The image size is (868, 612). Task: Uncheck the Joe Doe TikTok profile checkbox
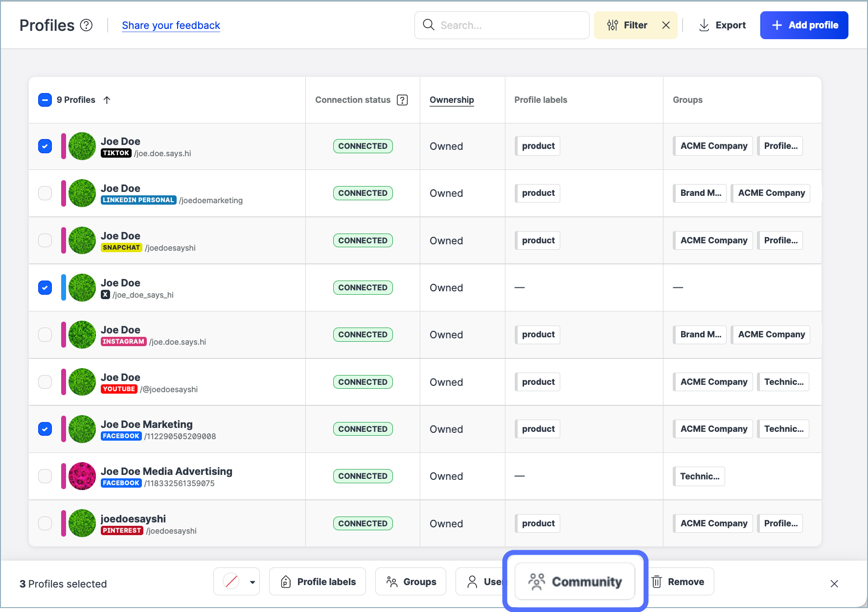(x=45, y=146)
